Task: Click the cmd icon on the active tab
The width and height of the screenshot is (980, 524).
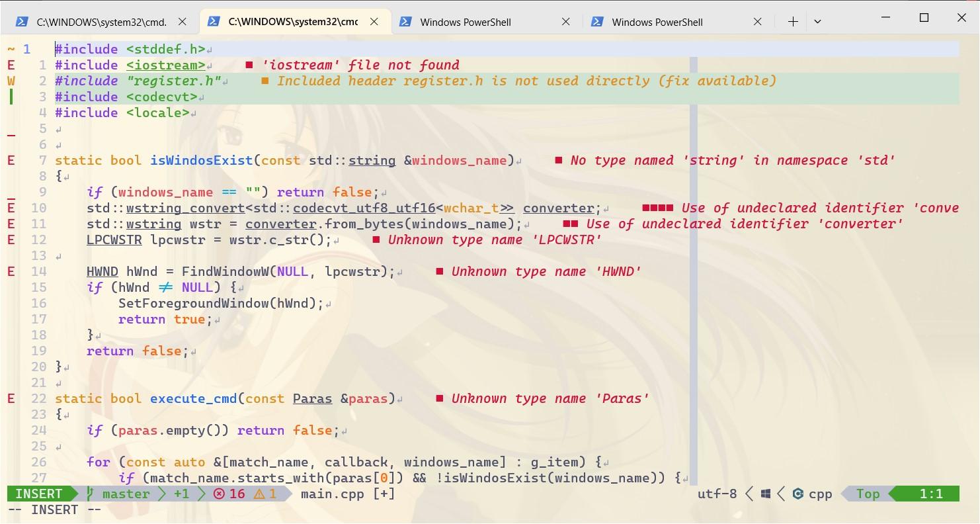Action: click(x=214, y=21)
